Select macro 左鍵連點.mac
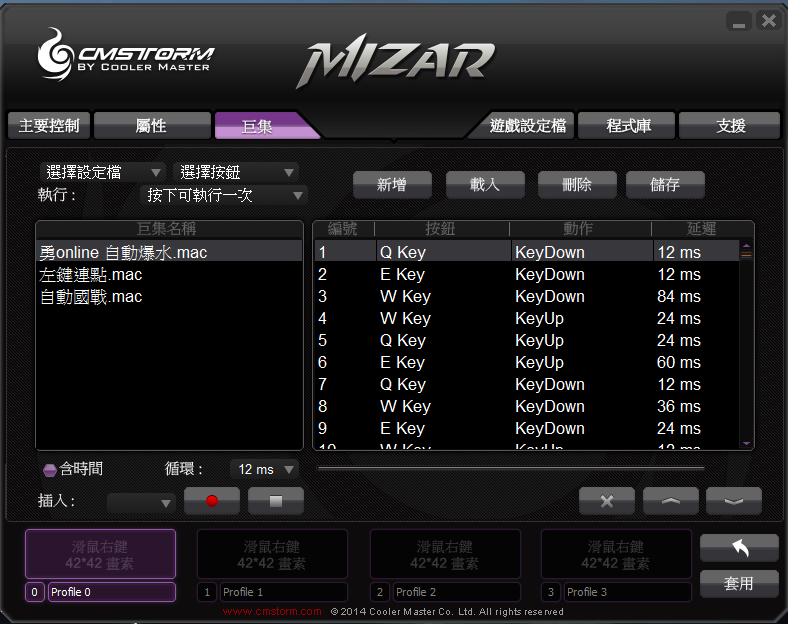Screen dimensions: 788x624 pos(169,274)
